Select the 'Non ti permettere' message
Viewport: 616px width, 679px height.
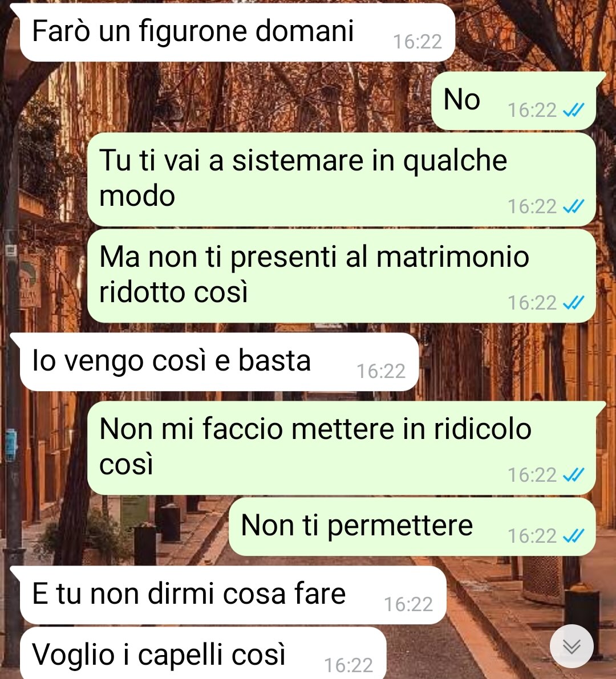pyautogui.click(x=412, y=527)
